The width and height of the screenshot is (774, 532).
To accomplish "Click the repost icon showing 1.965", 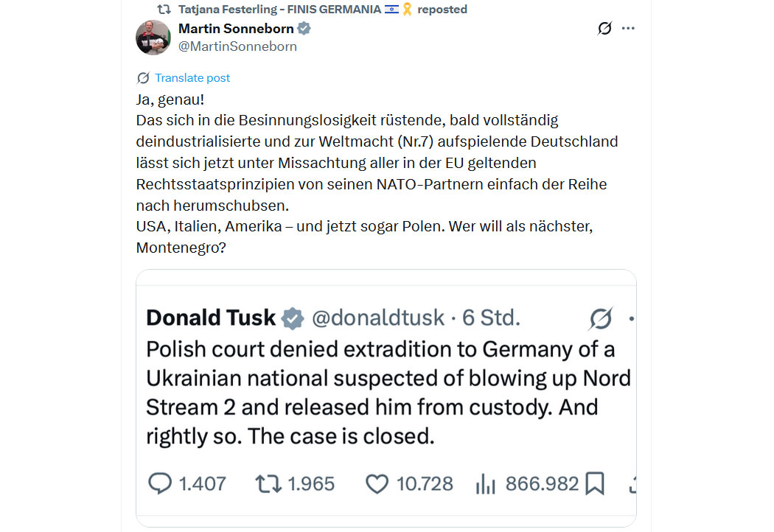I will (268, 483).
